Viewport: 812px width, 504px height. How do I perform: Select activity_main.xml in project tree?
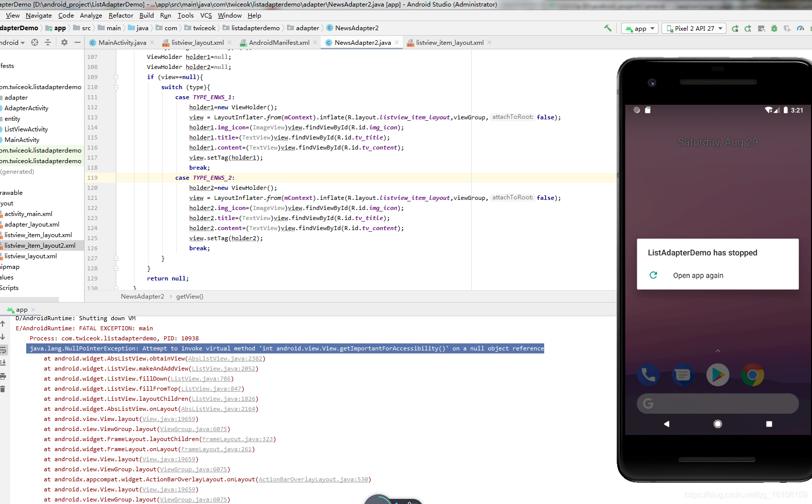tap(28, 213)
